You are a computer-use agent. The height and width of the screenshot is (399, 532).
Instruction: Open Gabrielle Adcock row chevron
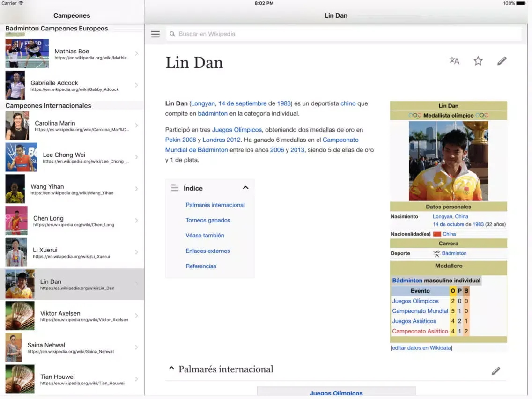[136, 85]
